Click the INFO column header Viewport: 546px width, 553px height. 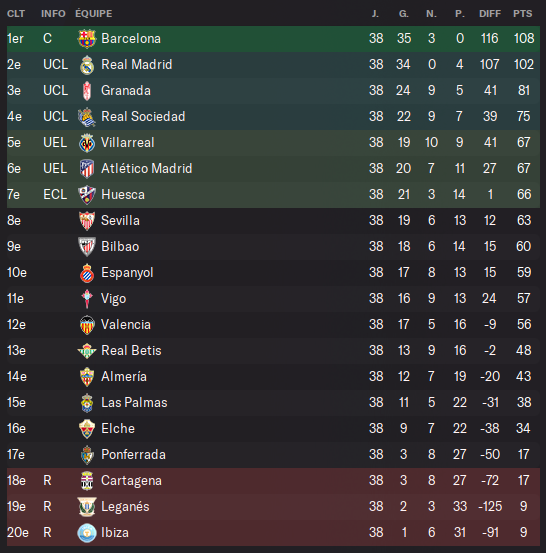pos(53,14)
